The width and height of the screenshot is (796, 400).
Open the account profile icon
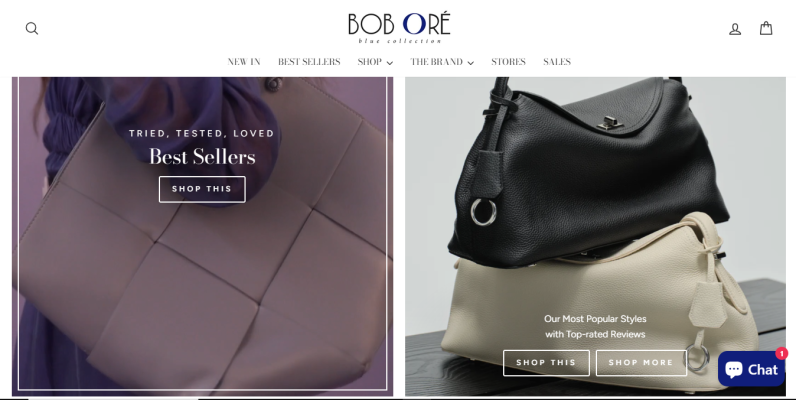(735, 29)
